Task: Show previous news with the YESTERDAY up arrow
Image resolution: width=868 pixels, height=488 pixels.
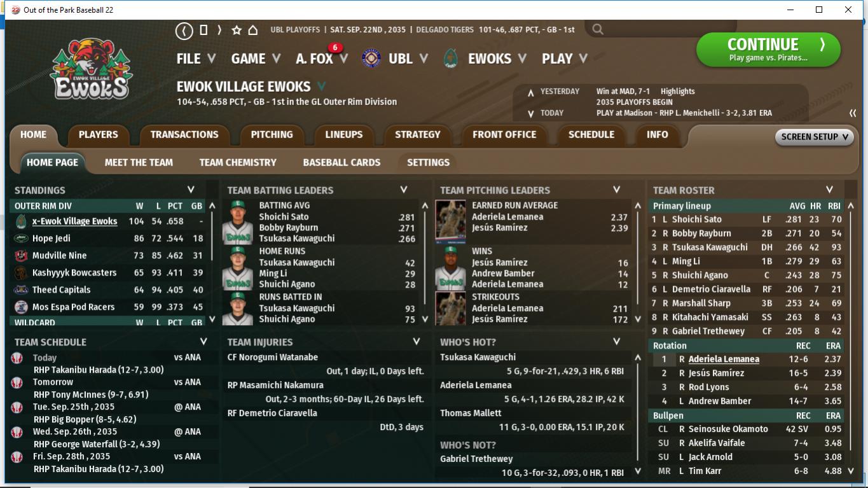Action: click(530, 93)
